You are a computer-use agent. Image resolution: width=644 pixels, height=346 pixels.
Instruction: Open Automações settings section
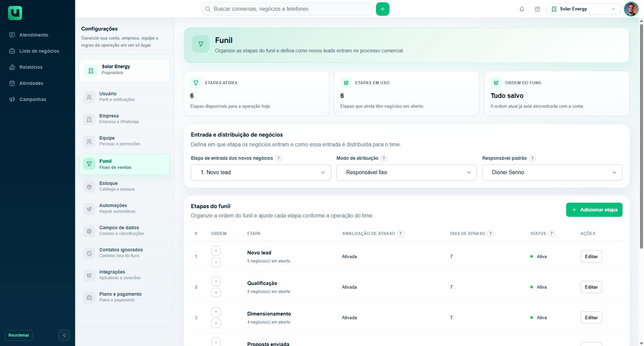click(124, 208)
